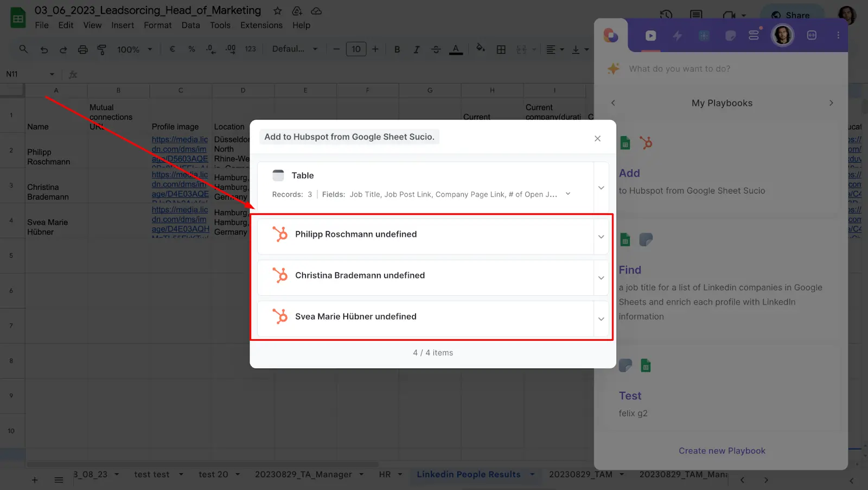The height and width of the screenshot is (490, 868).
Task: Click the sidebar user profile avatar
Action: pos(782,35)
